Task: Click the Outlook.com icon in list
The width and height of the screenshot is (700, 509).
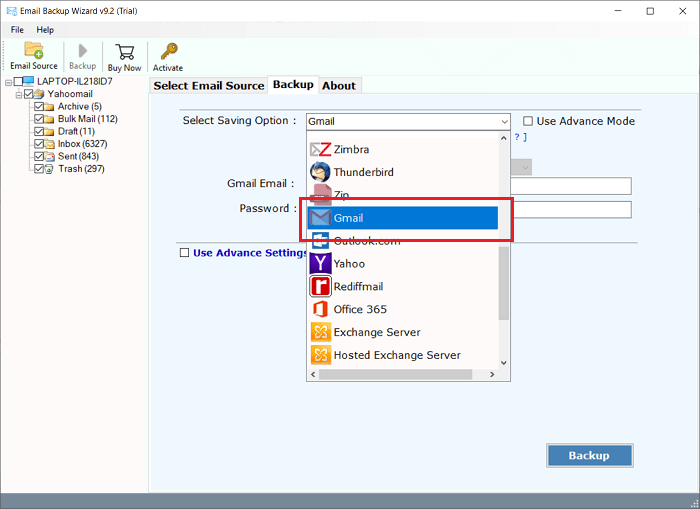Action: pos(320,241)
